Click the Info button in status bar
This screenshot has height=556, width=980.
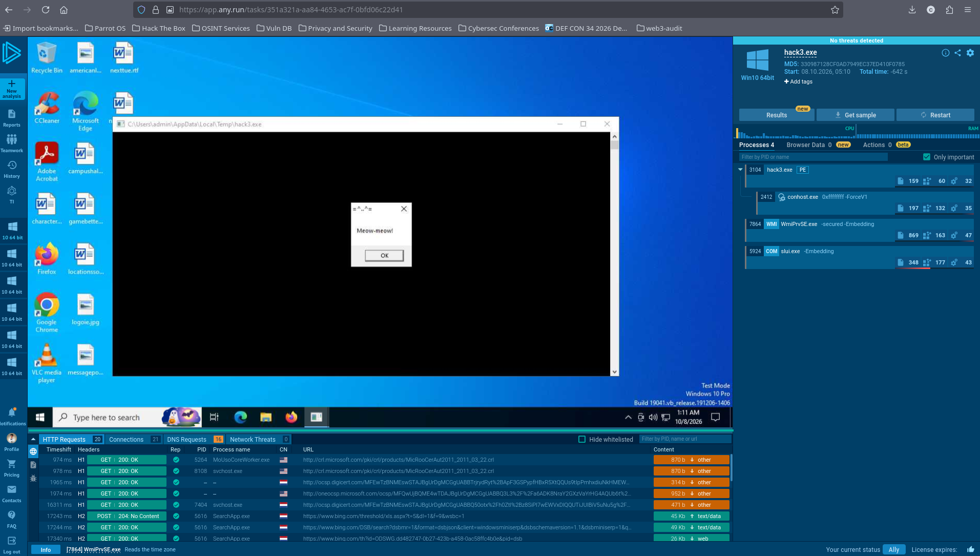[46, 549]
